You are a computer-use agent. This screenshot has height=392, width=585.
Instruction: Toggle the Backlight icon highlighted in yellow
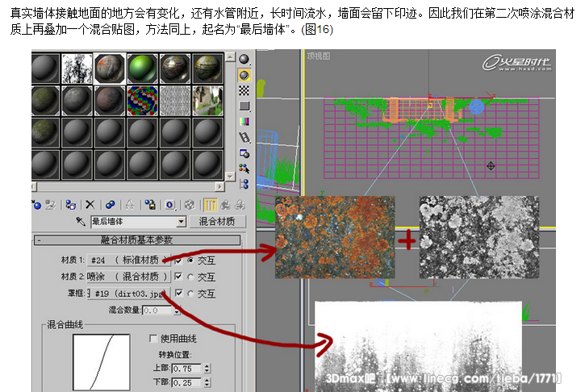[x=244, y=75]
